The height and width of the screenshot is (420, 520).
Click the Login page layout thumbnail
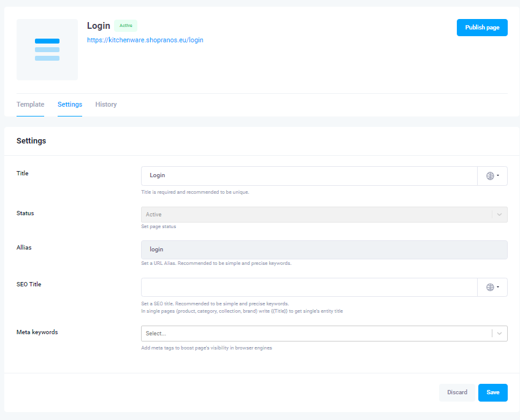[47, 50]
